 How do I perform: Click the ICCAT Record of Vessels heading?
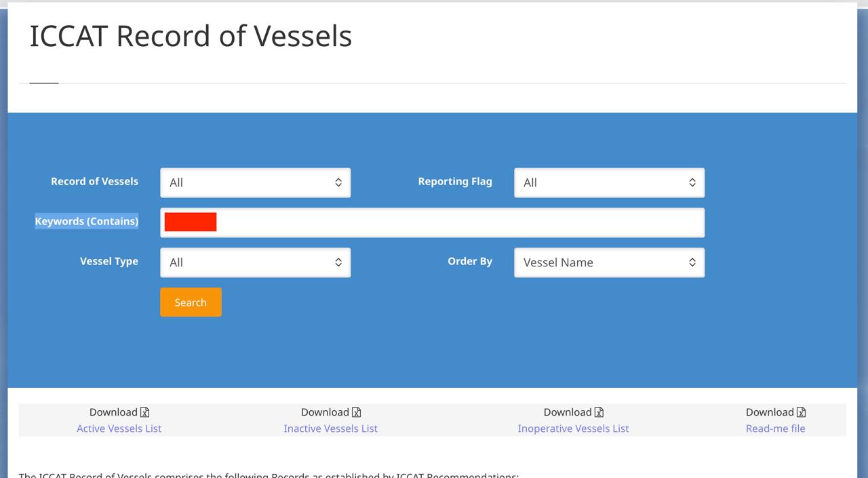tap(191, 36)
